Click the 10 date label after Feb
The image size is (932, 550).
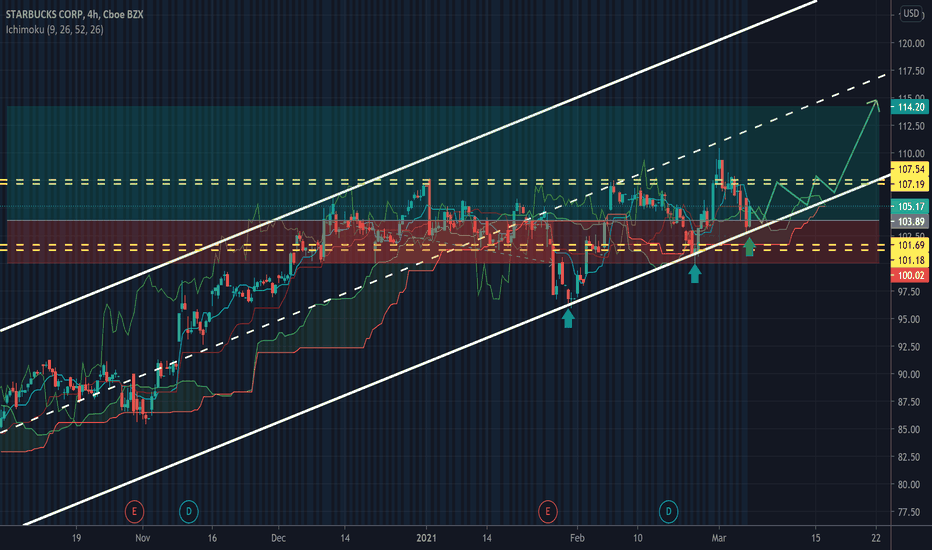tap(637, 538)
